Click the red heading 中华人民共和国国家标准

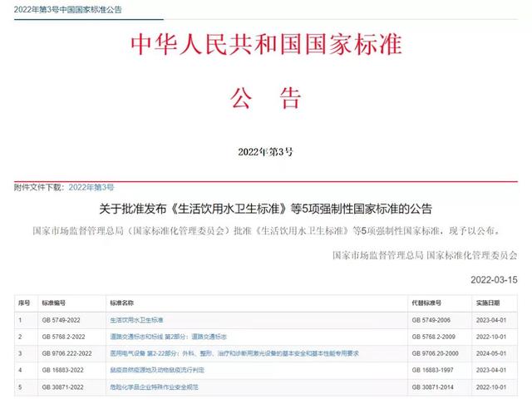coord(266,44)
